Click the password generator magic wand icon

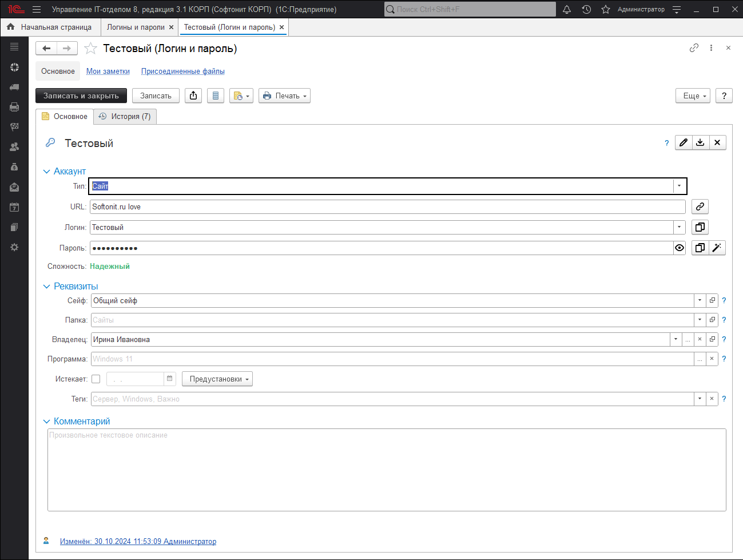pos(717,248)
